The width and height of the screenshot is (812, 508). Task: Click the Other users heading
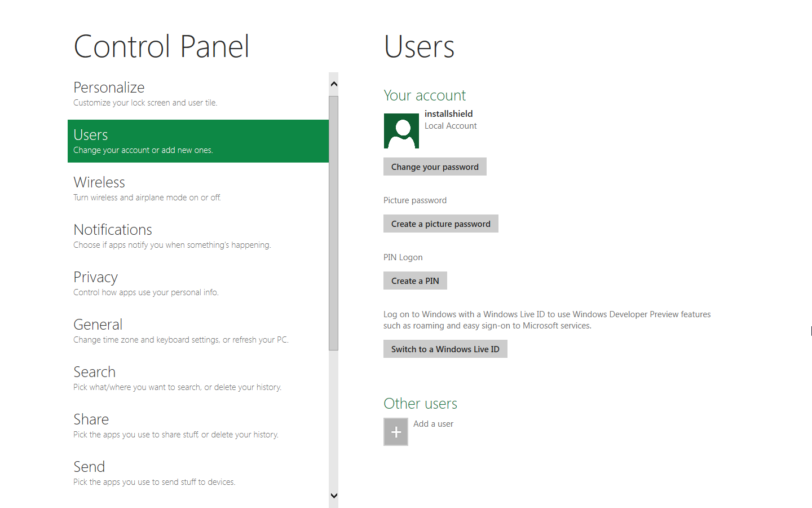click(x=420, y=404)
